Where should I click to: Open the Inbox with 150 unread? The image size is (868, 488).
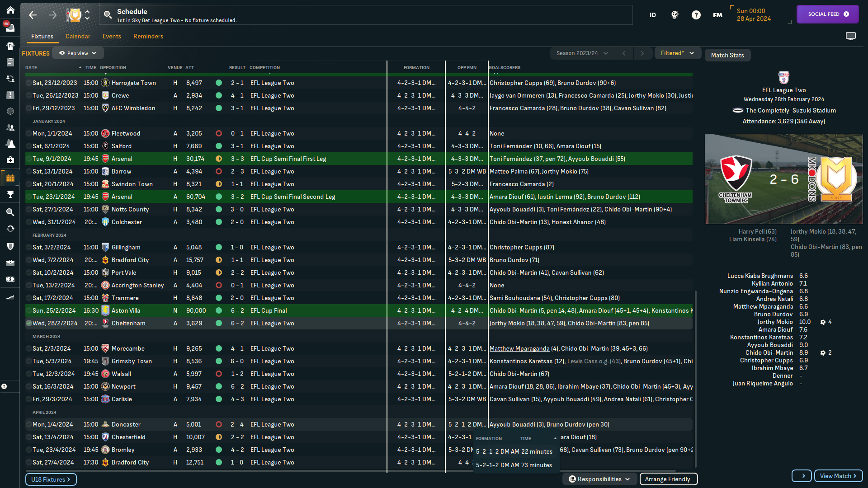coord(10,28)
